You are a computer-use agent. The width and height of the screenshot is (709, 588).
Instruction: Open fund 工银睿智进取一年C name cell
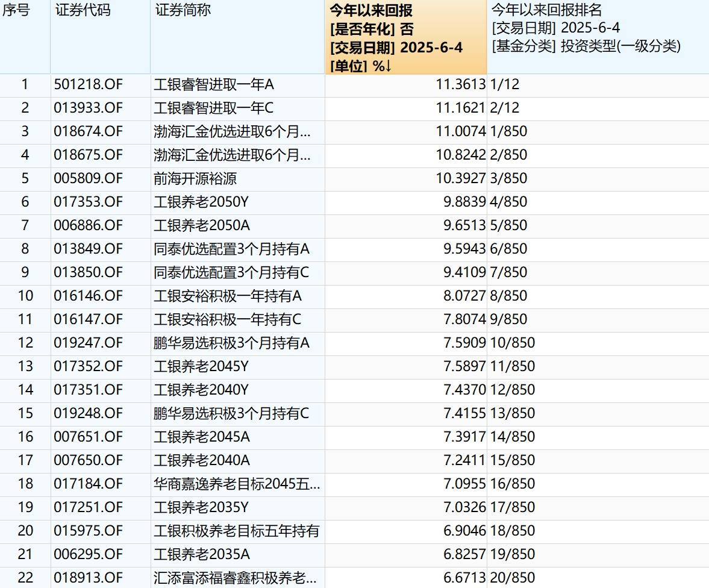213,108
